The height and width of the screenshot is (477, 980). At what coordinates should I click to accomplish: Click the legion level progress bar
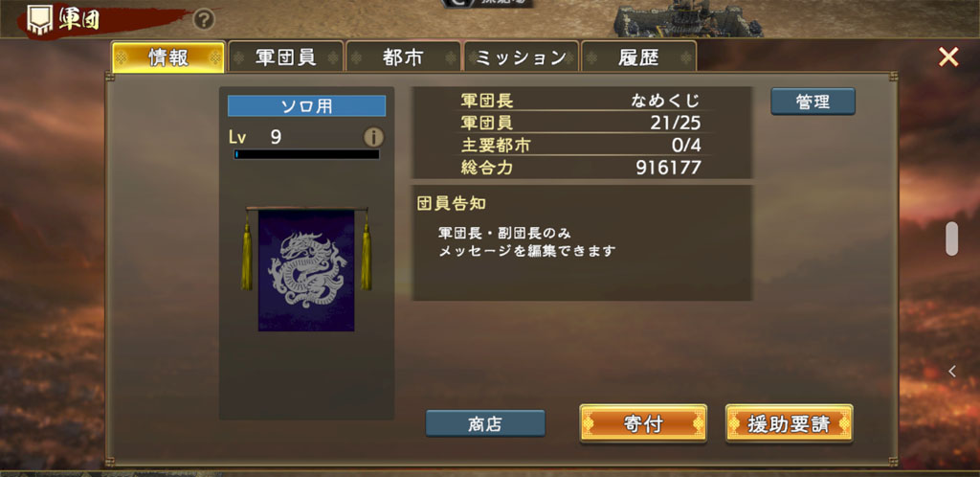(306, 154)
